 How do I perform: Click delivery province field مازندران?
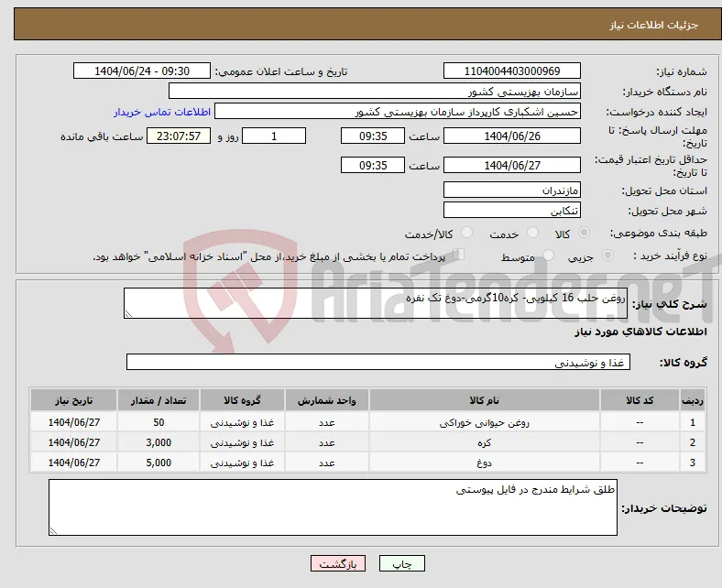point(512,190)
